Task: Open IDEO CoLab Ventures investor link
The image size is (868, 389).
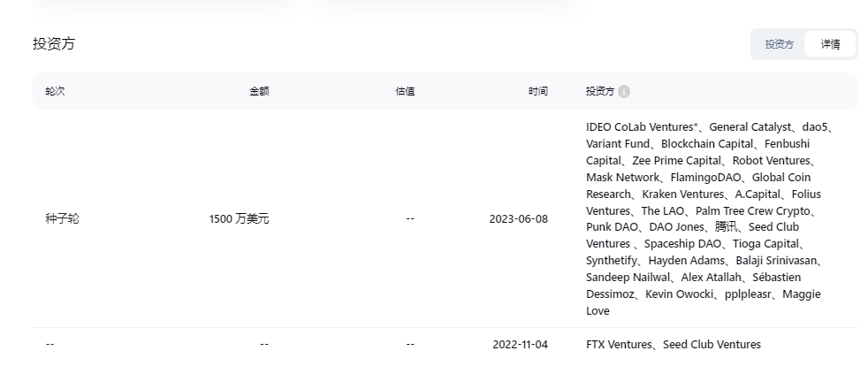Action: [x=642, y=127]
